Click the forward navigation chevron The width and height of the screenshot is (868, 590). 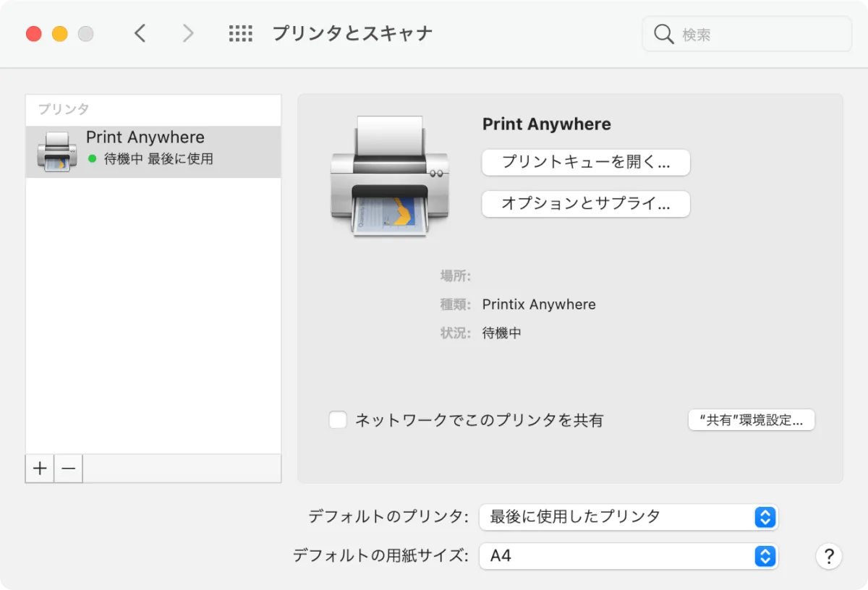point(188,33)
